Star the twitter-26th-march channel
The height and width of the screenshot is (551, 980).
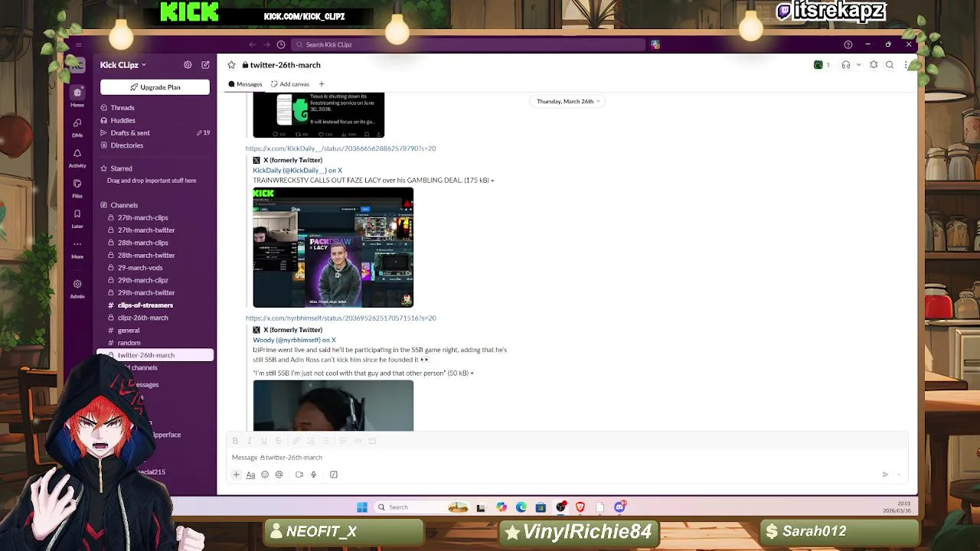231,65
